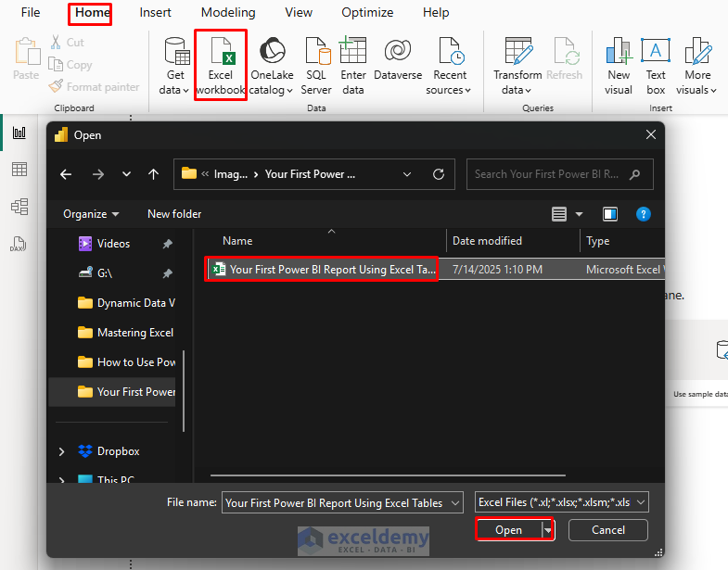Open the Organize dropdown
The height and width of the screenshot is (570, 728).
(91, 214)
